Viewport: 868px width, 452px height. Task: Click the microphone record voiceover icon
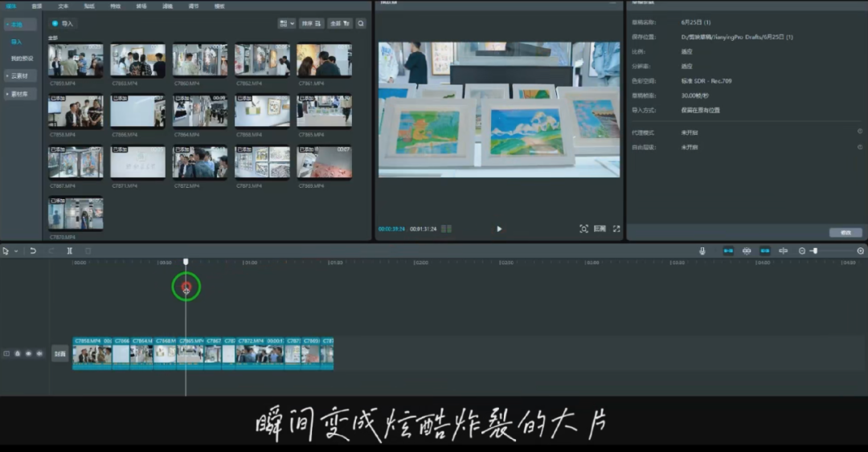tap(702, 251)
